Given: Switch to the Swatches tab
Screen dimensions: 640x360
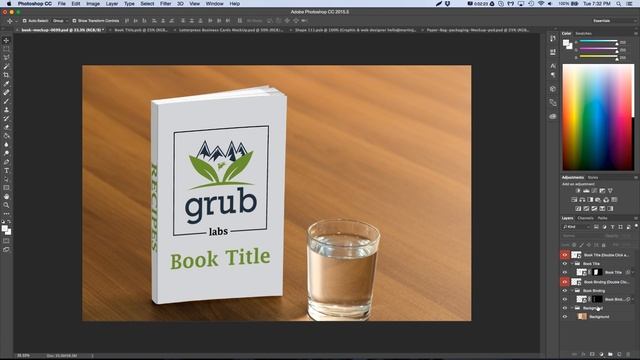Looking at the screenshot, I should [x=583, y=33].
